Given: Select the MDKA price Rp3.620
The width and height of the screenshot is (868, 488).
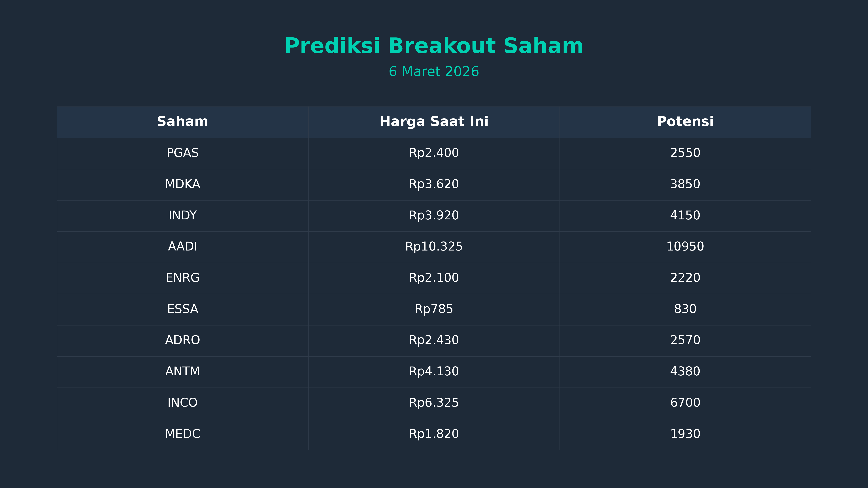Looking at the screenshot, I should [x=434, y=184].
